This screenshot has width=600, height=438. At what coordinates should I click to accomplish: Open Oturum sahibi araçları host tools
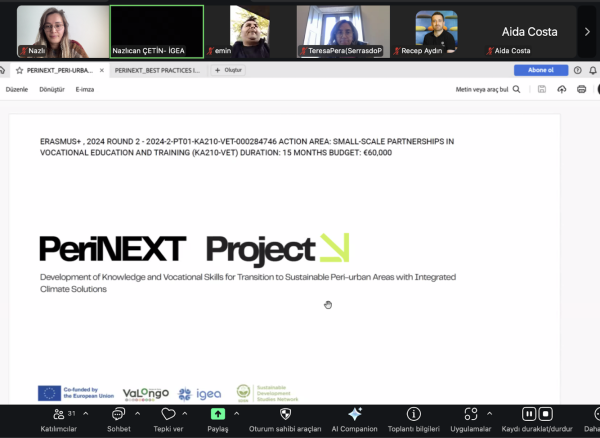pyautogui.click(x=285, y=414)
